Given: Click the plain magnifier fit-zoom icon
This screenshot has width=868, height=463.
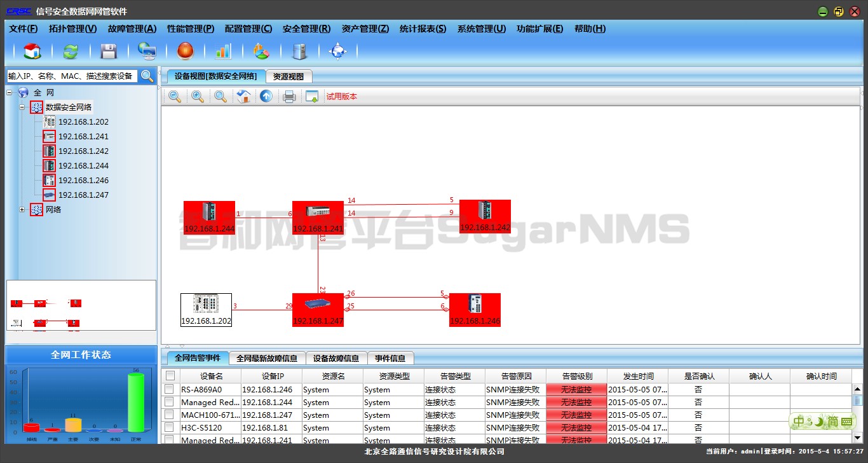Looking at the screenshot, I should [220, 97].
